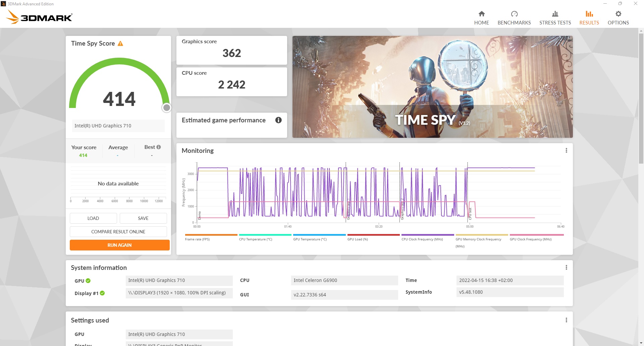Click the 3DMark title bar app icon
This screenshot has width=644, height=346.
tap(3, 4)
